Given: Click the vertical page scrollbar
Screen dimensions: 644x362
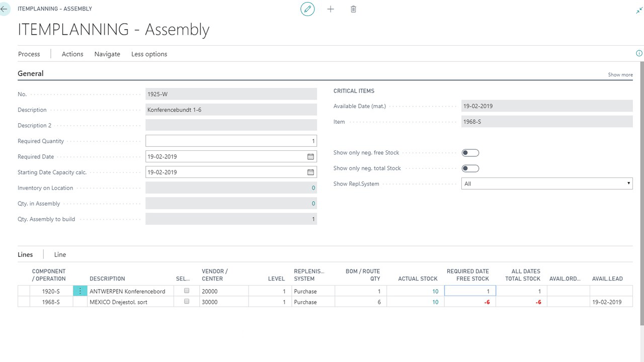Looking at the screenshot, I should click(x=641, y=193).
